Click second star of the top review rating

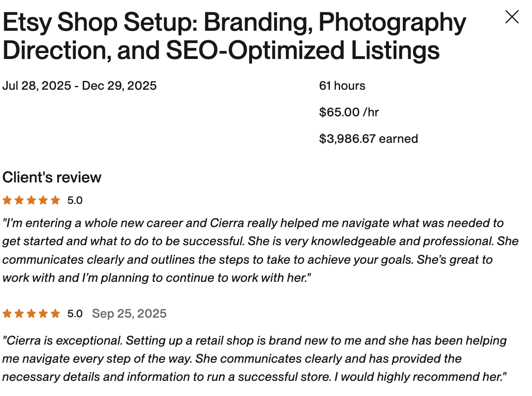click(19, 200)
